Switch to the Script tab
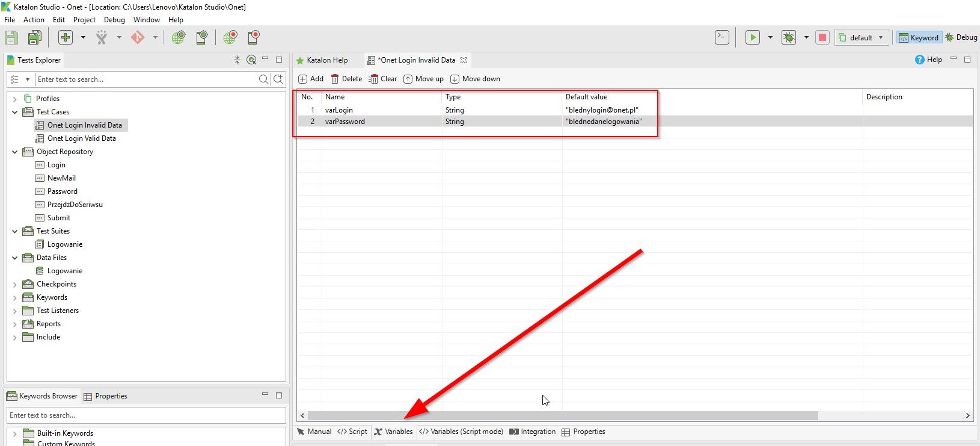Screen dimensions: 980x446 click(352, 432)
